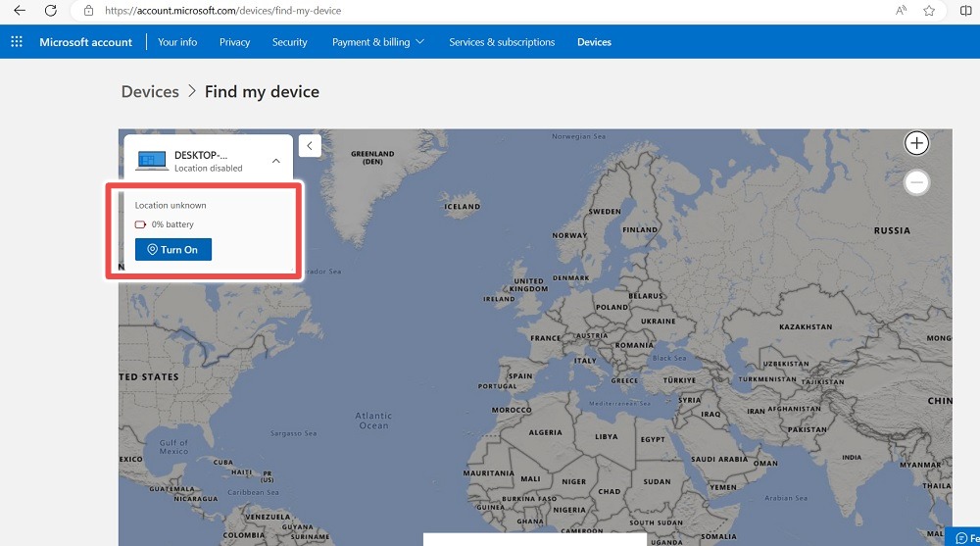The height and width of the screenshot is (546, 980).
Task: Open split screen icon in browser toolbar
Action: [x=965, y=11]
